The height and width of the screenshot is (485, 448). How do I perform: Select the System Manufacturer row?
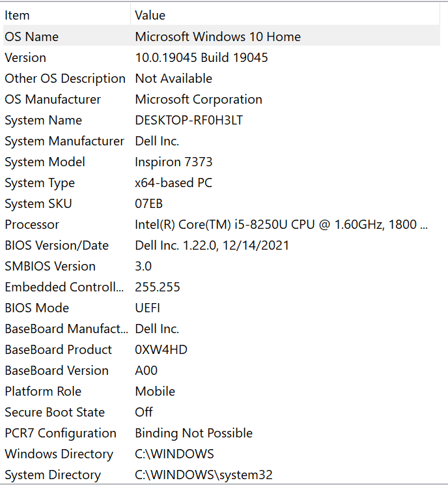(221, 141)
